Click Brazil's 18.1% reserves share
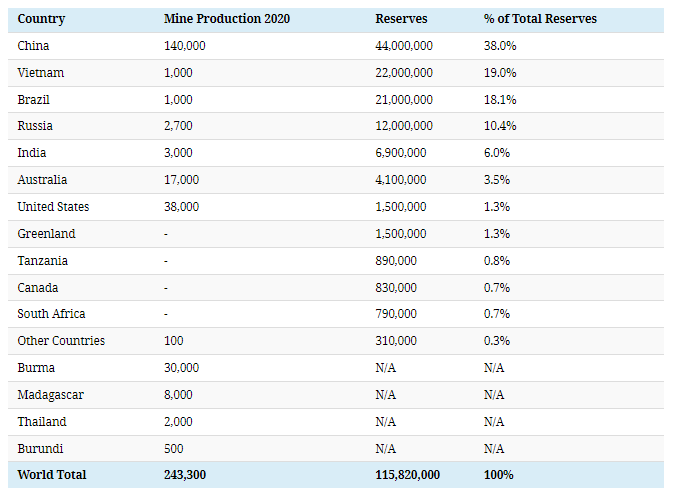 (x=499, y=100)
